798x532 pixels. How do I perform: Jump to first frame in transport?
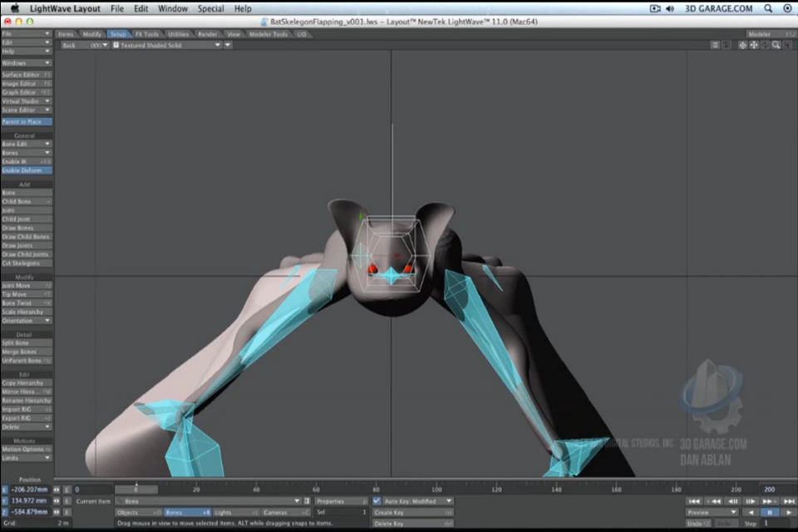coord(694,501)
